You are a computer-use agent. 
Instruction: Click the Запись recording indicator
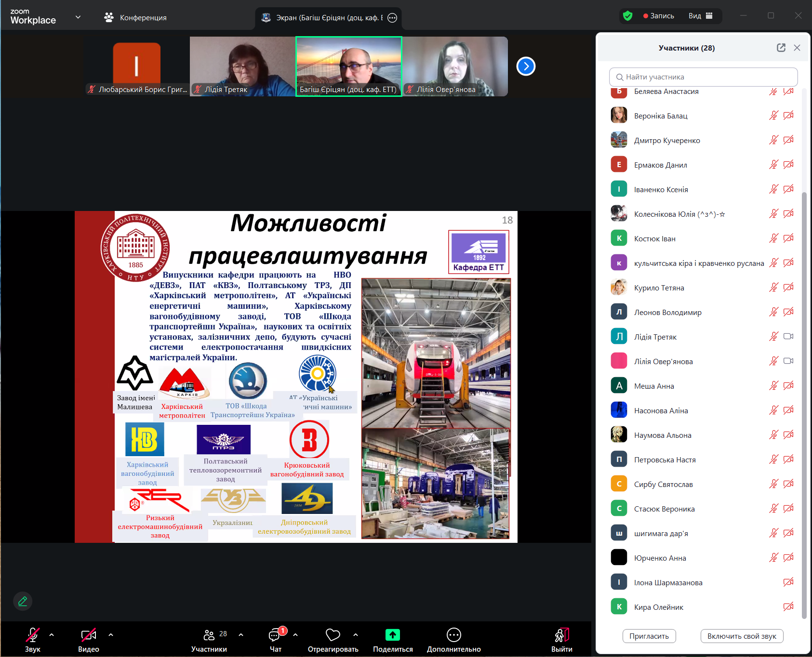tap(659, 16)
